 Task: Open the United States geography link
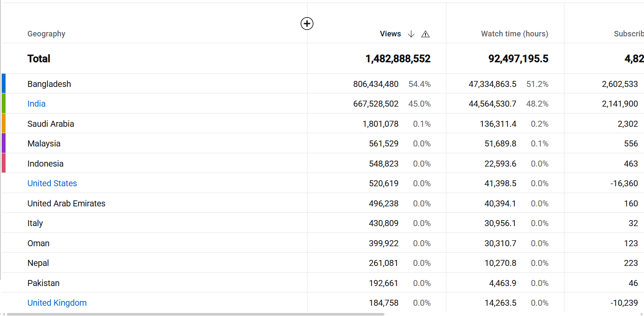(52, 183)
